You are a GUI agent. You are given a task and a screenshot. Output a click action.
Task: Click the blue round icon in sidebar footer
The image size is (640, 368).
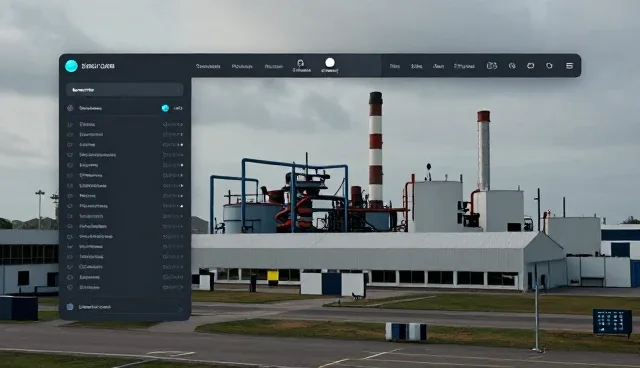tap(70, 307)
